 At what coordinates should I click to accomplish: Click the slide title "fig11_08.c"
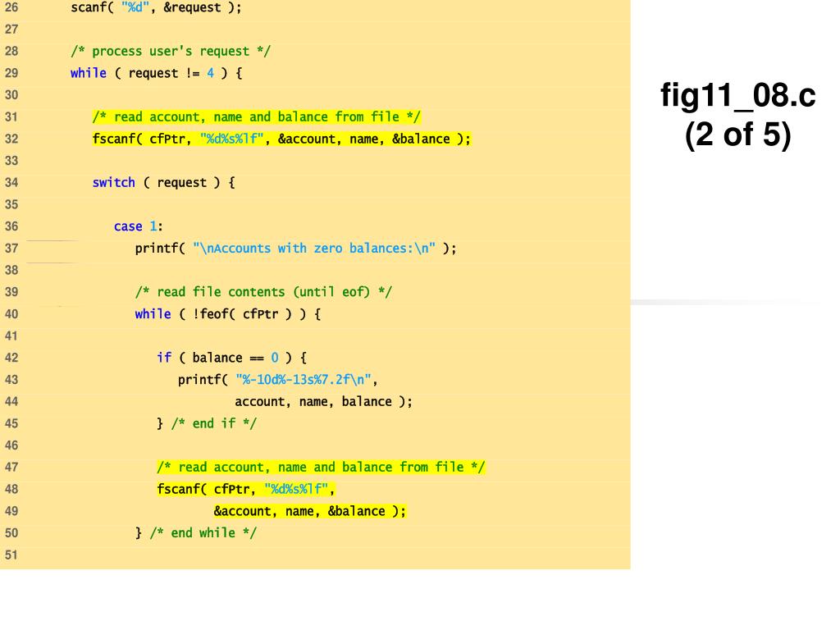[x=737, y=96]
